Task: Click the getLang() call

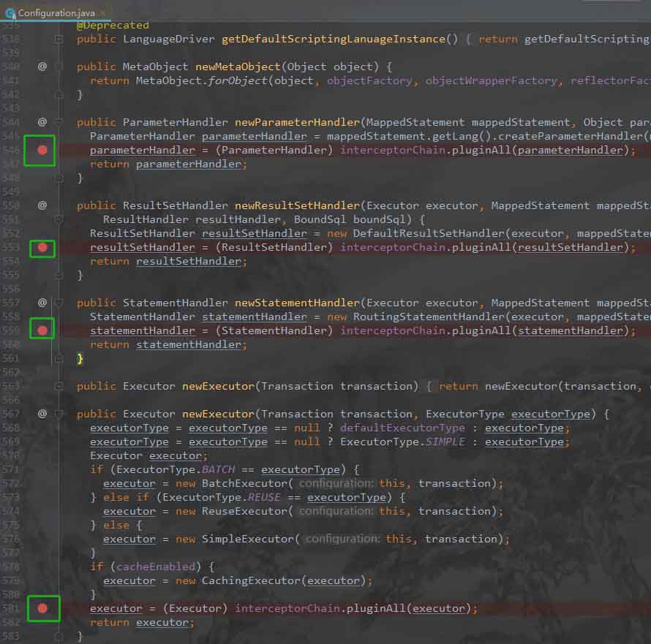Action: 462,136
